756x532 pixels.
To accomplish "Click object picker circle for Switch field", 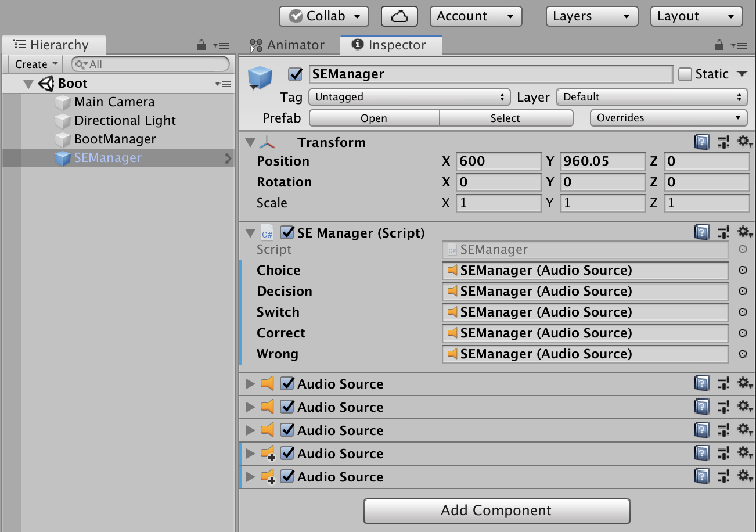I will coord(742,312).
